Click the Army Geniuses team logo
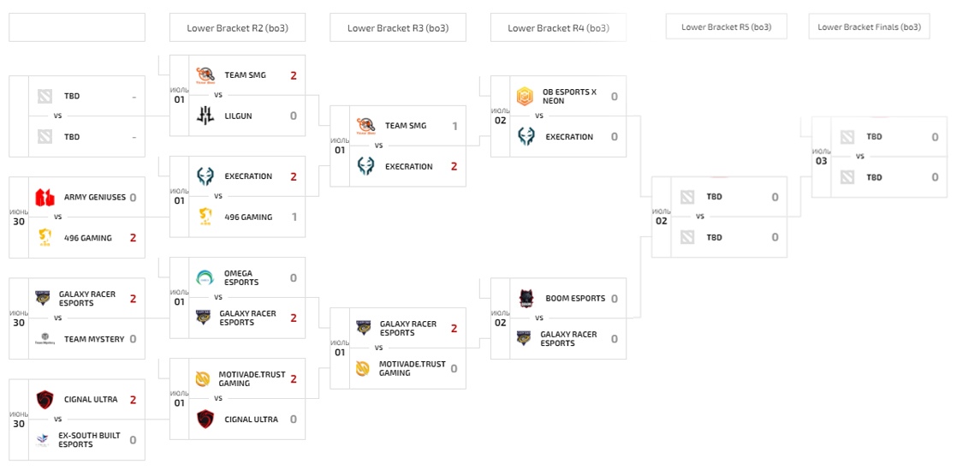 click(45, 198)
